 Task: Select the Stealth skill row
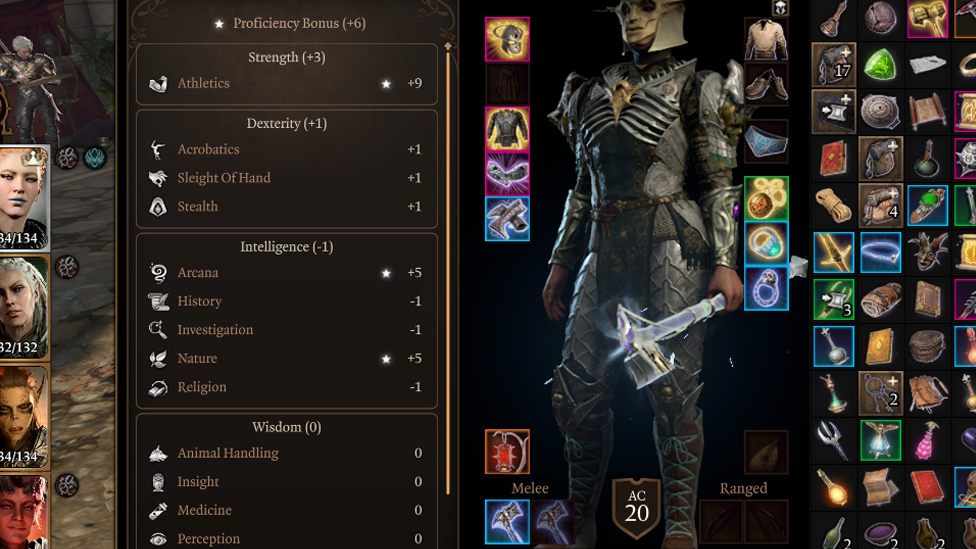click(x=286, y=207)
